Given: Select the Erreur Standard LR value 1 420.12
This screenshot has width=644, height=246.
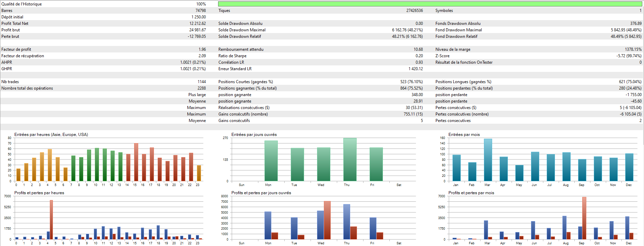Looking at the screenshot, I should click(416, 69).
